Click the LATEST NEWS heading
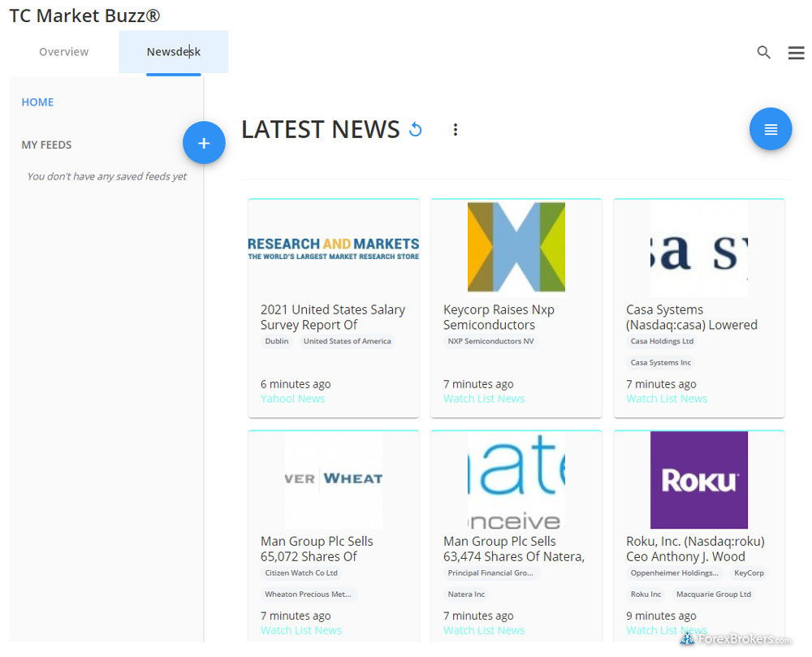Image resolution: width=812 pixels, height=657 pixels. 320,129
